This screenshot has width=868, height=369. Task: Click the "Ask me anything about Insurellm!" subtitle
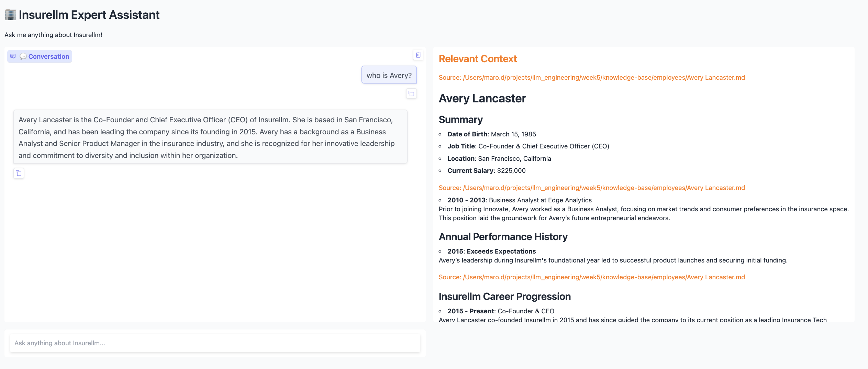click(53, 35)
